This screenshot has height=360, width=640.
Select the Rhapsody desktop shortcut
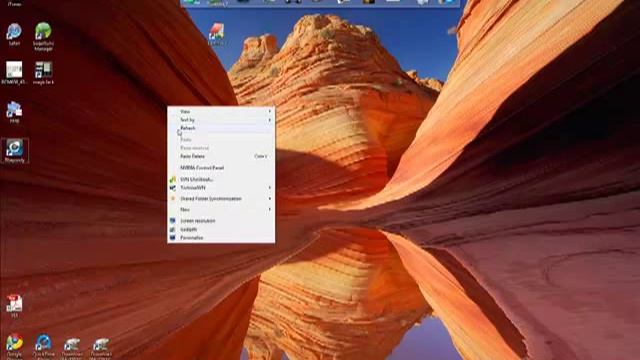click(x=15, y=151)
